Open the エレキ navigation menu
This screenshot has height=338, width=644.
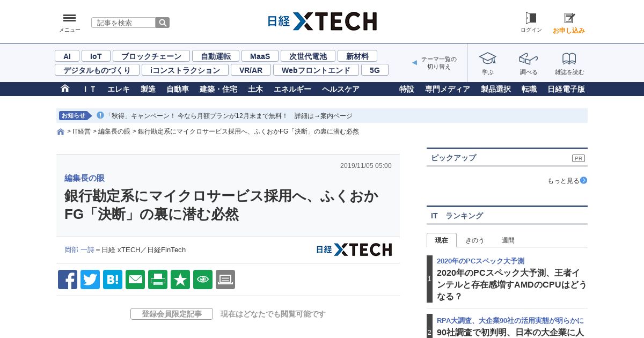[119, 89]
